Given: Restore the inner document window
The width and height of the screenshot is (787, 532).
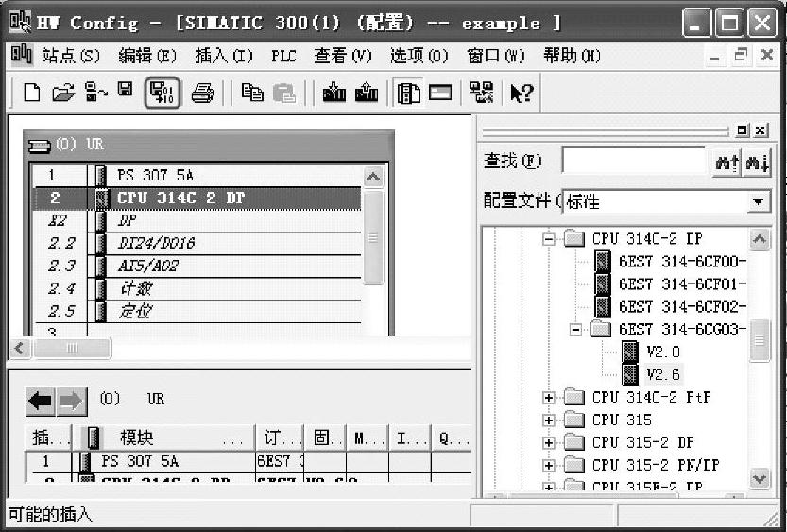Looking at the screenshot, I should 741,55.
